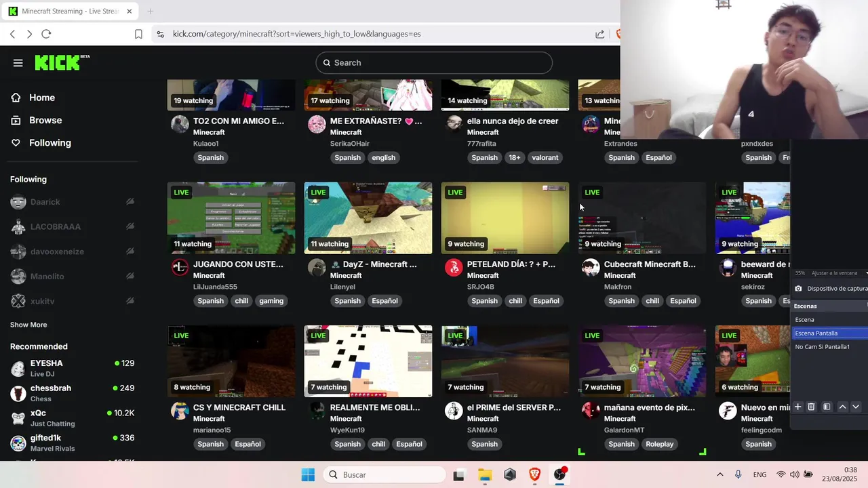Focus the Kick Search input field
The height and width of the screenshot is (488, 868).
[x=434, y=62]
